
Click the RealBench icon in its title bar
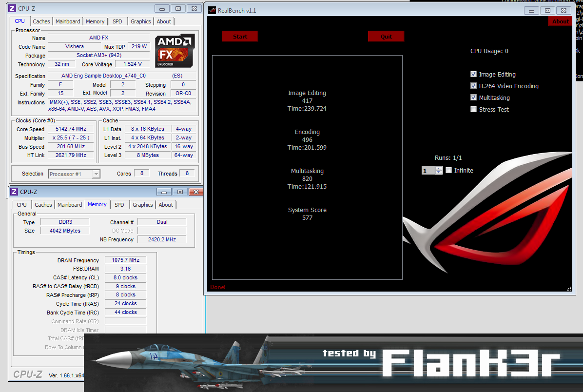pos(212,10)
